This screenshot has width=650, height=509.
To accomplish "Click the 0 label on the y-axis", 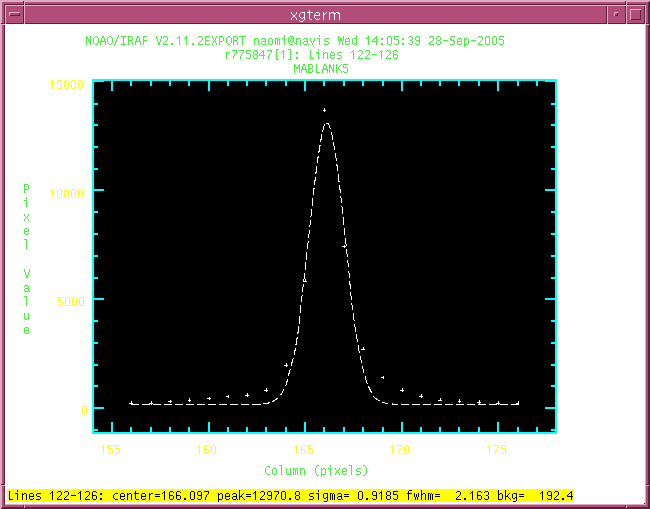I will 84,410.
